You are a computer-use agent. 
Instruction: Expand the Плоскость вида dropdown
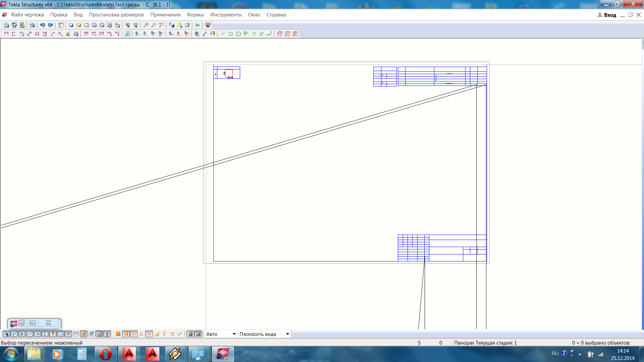(287, 334)
